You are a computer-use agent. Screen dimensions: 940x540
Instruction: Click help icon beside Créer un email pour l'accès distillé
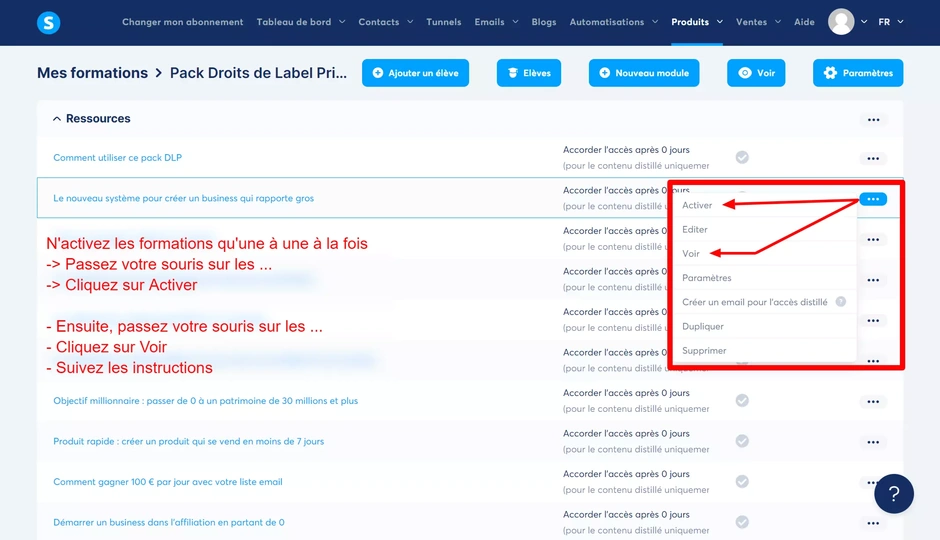(x=840, y=302)
